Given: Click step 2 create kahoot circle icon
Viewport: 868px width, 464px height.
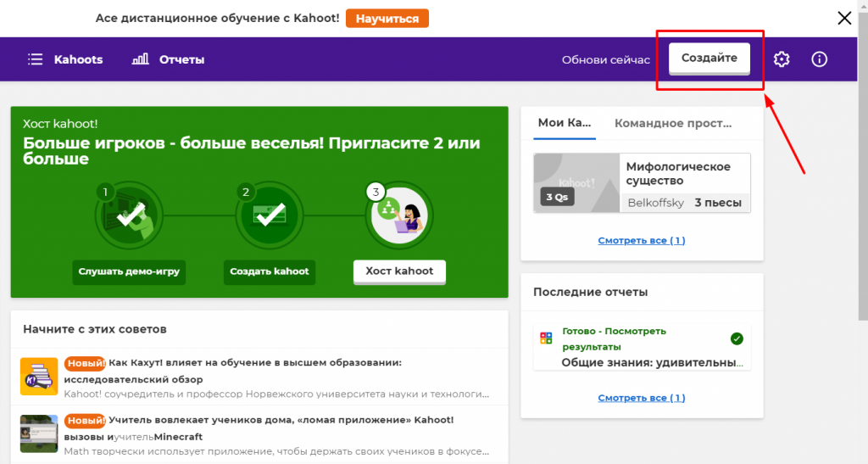Looking at the screenshot, I should [270, 215].
